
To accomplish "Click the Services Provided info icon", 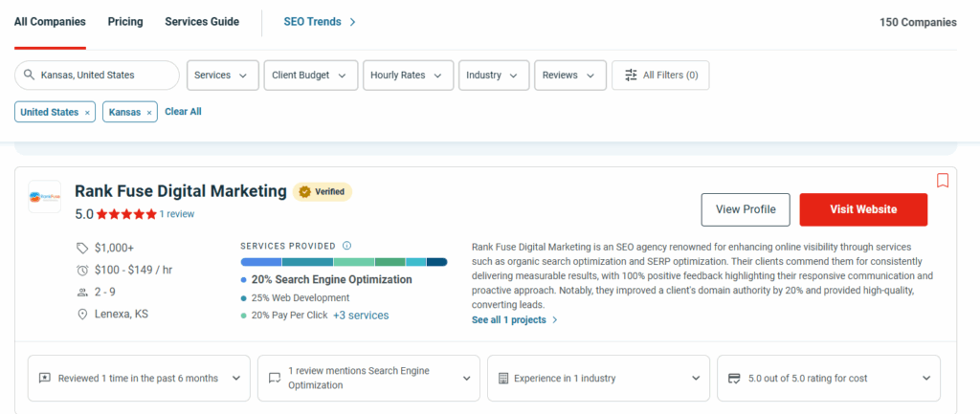I will [x=346, y=245].
